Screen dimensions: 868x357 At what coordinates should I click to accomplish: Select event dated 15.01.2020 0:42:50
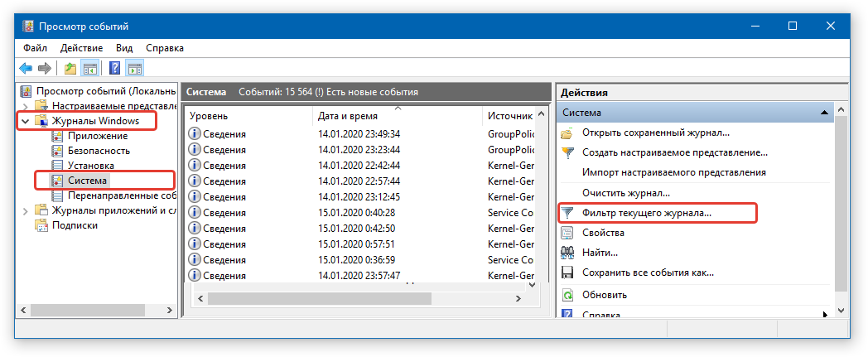(359, 228)
